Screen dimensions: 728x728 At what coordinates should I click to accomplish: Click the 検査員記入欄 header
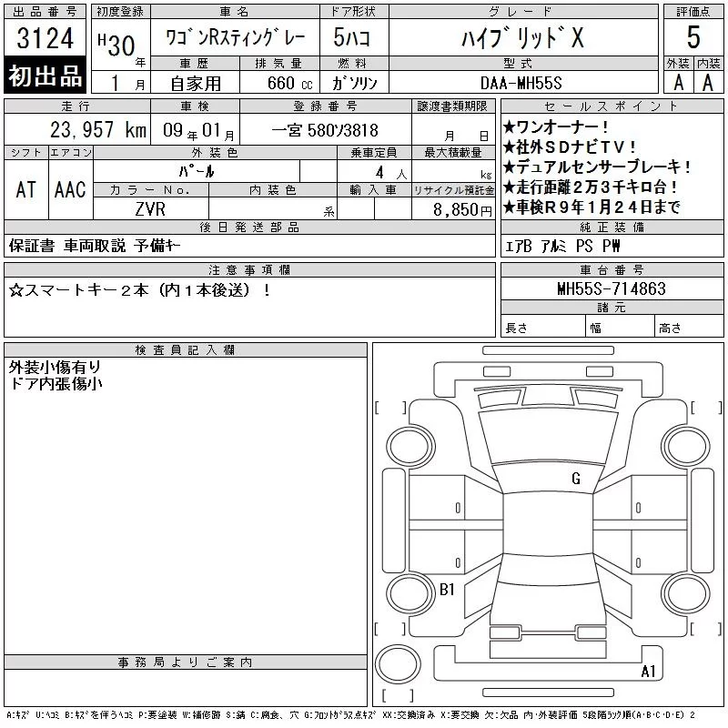tap(186, 349)
